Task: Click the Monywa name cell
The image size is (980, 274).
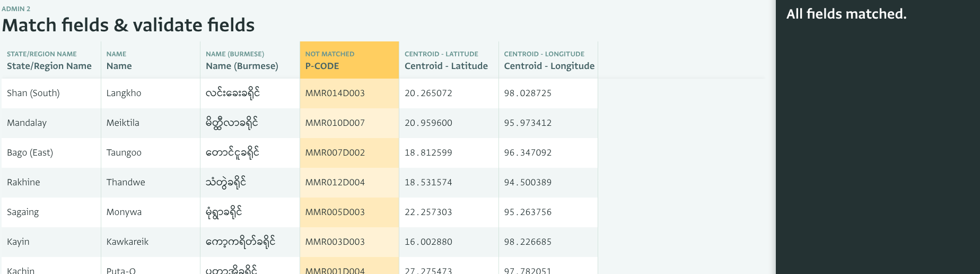Action: (124, 212)
